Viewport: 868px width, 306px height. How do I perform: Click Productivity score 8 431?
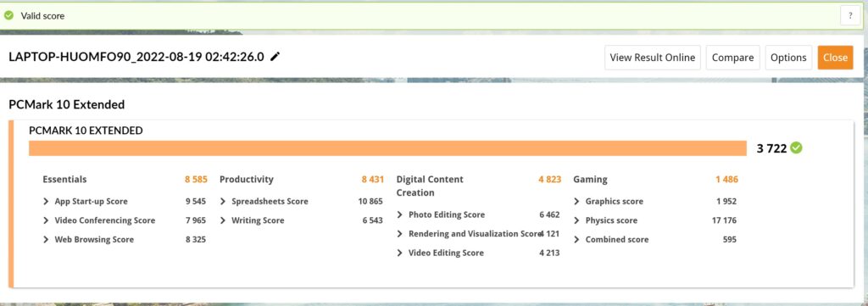(373, 180)
